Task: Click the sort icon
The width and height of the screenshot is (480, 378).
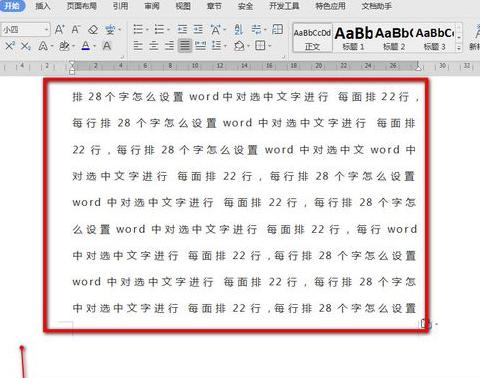Action: pyautogui.click(x=238, y=30)
